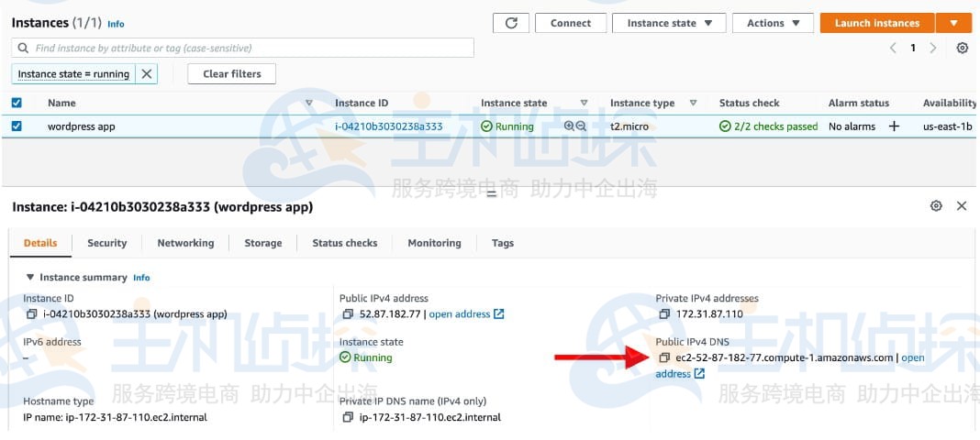Click the Connect button
Viewport: 980px width, 440px height.
pyautogui.click(x=571, y=23)
